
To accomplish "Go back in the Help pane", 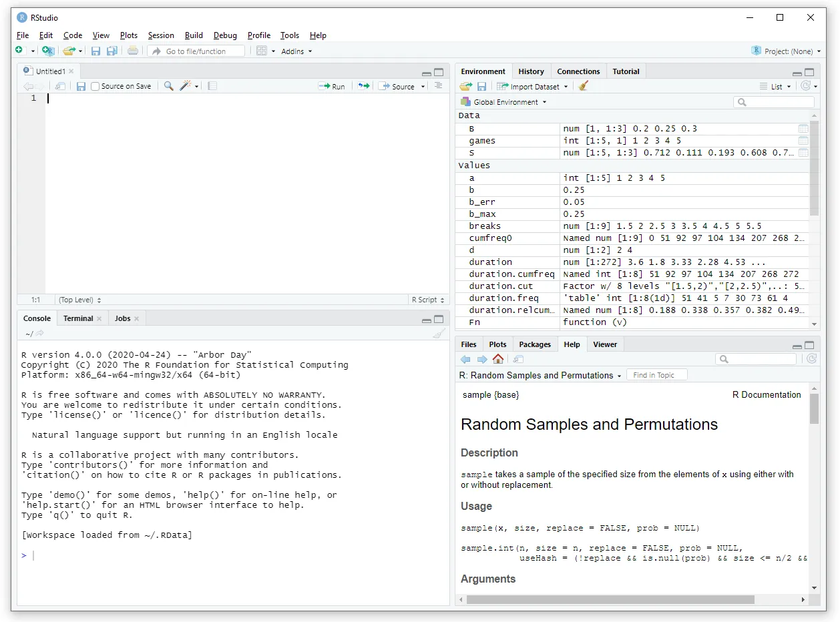I will [x=465, y=359].
